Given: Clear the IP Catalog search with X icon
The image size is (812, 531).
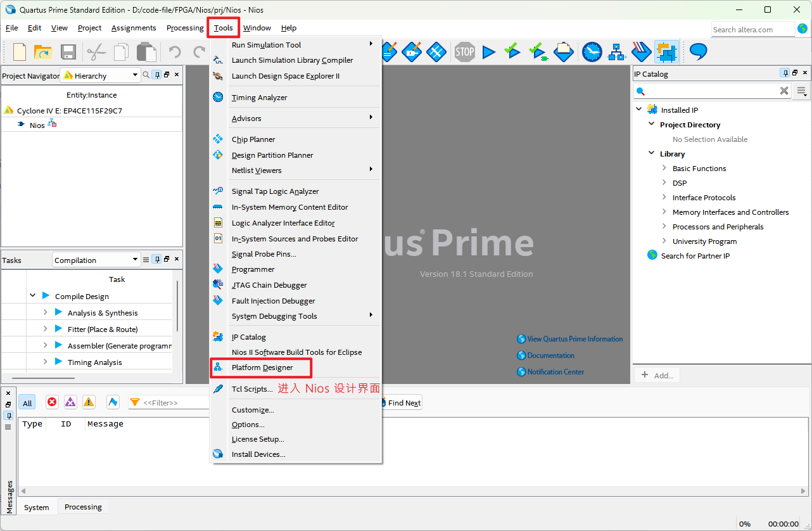Looking at the screenshot, I should (784, 91).
